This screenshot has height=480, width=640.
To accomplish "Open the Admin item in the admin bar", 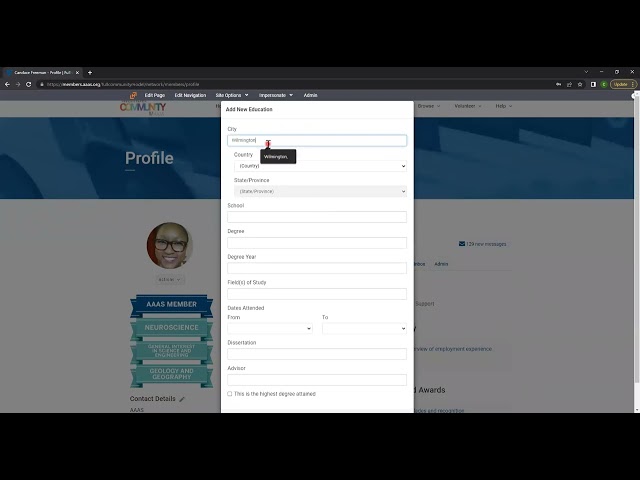I will 310,95.
